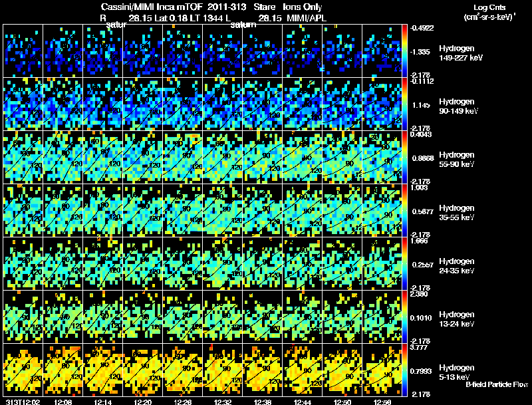Select the color bar beside 149-227 keV row
The height and width of the screenshot is (405, 532).
(x=404, y=51)
